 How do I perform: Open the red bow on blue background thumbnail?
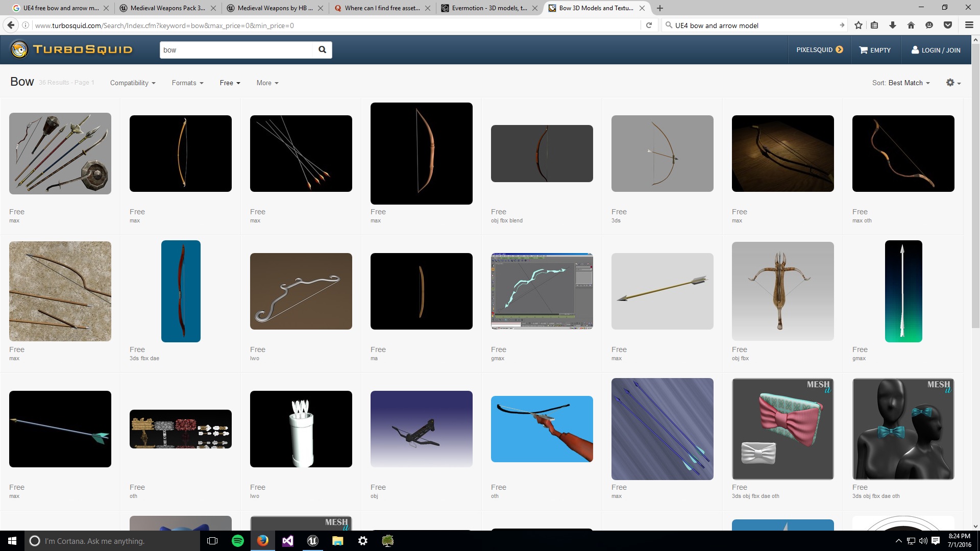(x=181, y=291)
